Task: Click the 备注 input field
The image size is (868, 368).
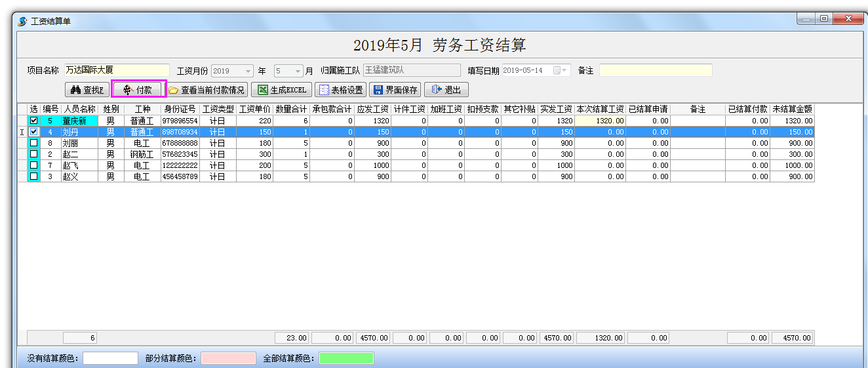Action: [655, 71]
